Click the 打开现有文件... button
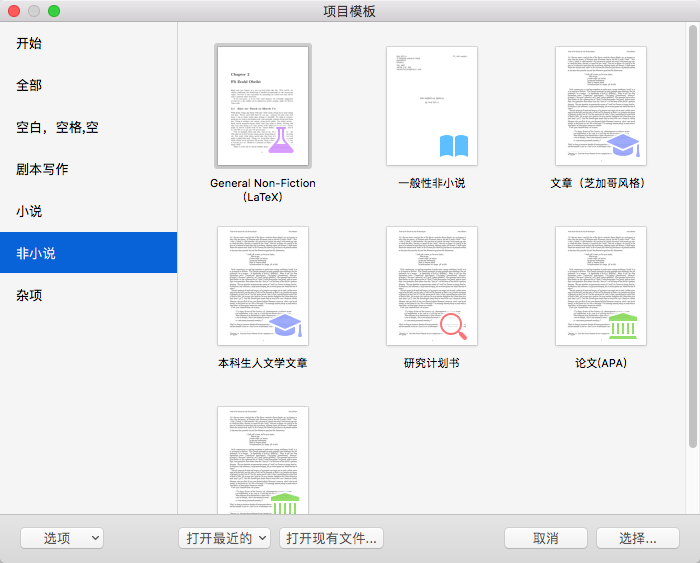700x563 pixels. [x=331, y=538]
